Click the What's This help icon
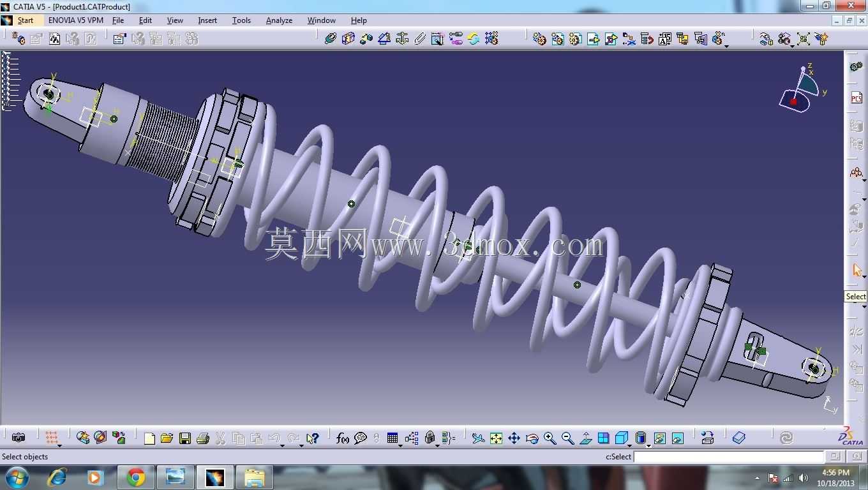Viewport: 868px width, 490px height. tap(312, 438)
